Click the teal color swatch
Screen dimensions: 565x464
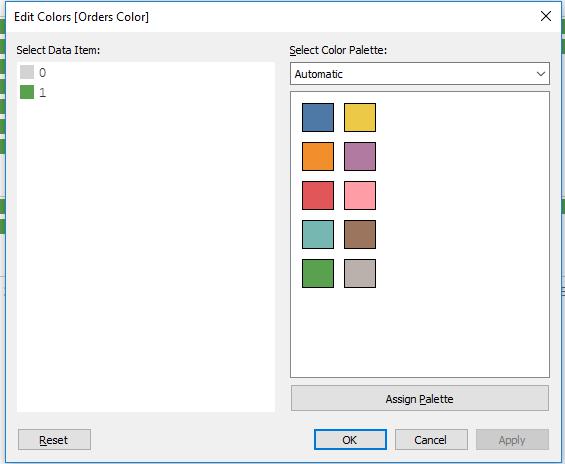[318, 234]
